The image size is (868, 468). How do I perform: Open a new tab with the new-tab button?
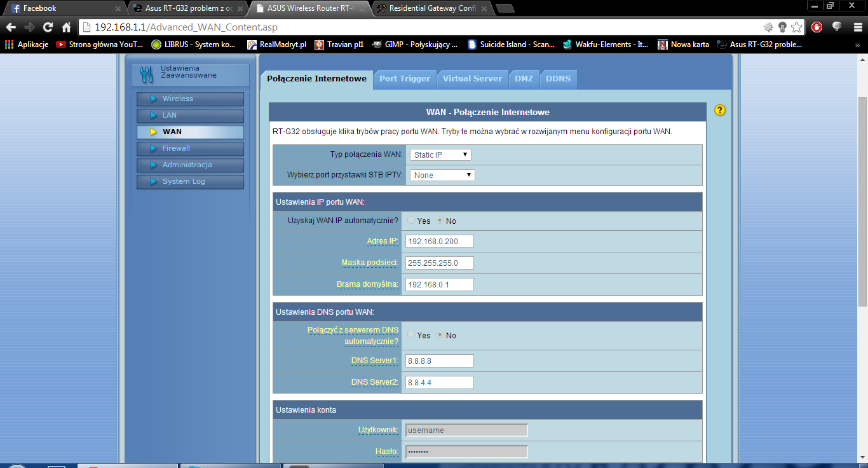[x=505, y=9]
